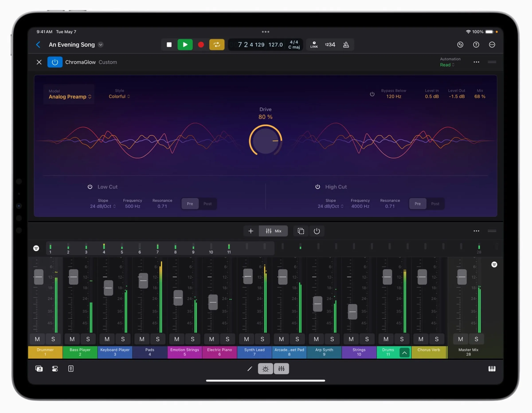The width and height of the screenshot is (532, 413).
Task: Change the Style dropdown from Colorful
Action: coord(119,96)
